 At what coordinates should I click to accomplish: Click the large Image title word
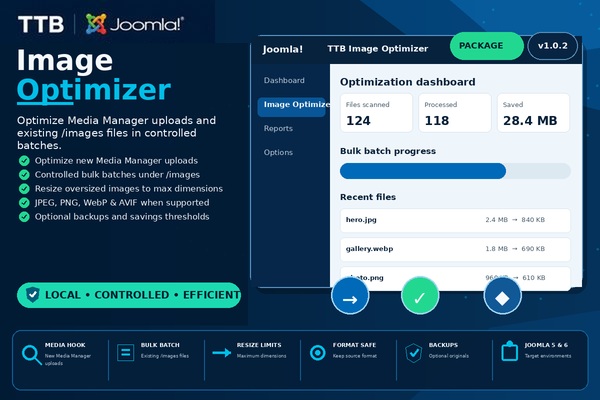point(65,61)
